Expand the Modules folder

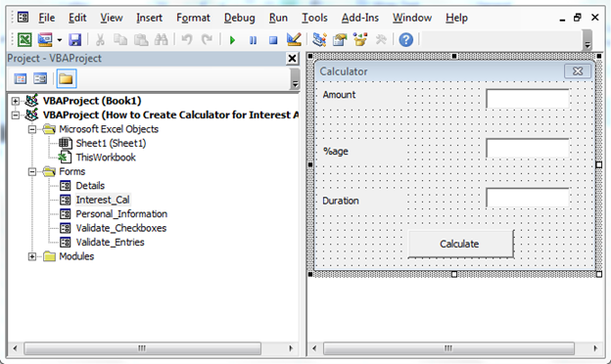[x=32, y=256]
